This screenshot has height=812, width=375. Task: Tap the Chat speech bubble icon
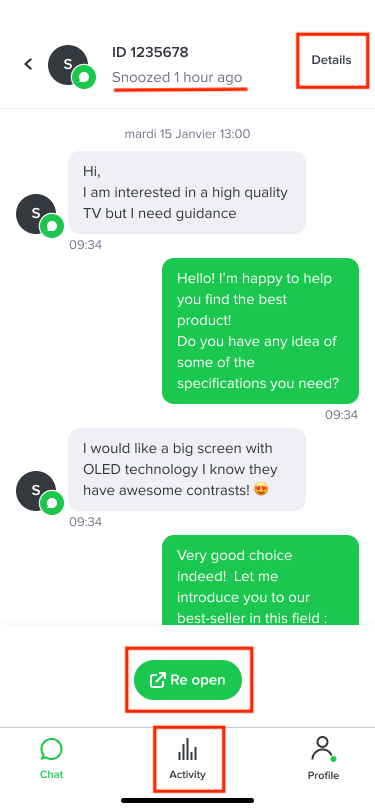[x=51, y=749]
